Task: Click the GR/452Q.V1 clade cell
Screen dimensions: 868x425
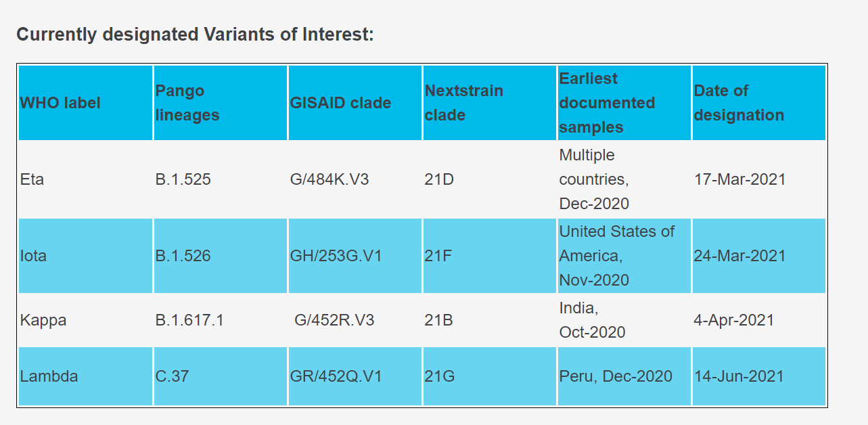Action: 336,376
